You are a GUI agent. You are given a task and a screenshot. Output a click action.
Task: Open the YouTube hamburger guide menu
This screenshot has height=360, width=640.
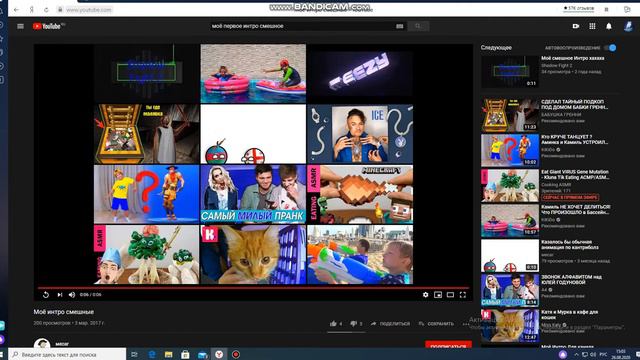click(20, 26)
